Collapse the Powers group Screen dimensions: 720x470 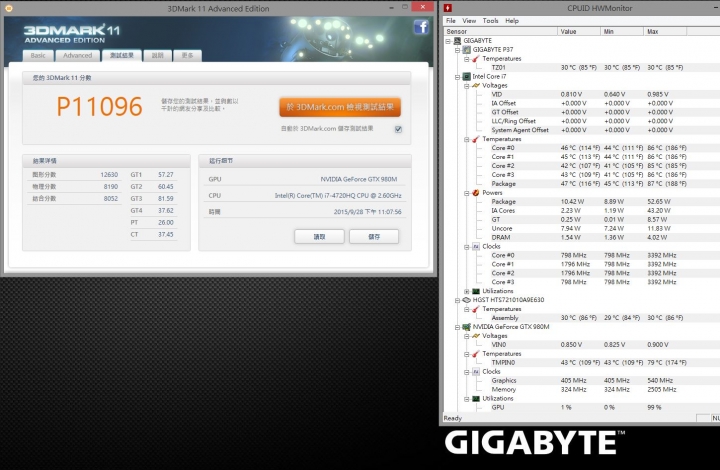pos(467,193)
